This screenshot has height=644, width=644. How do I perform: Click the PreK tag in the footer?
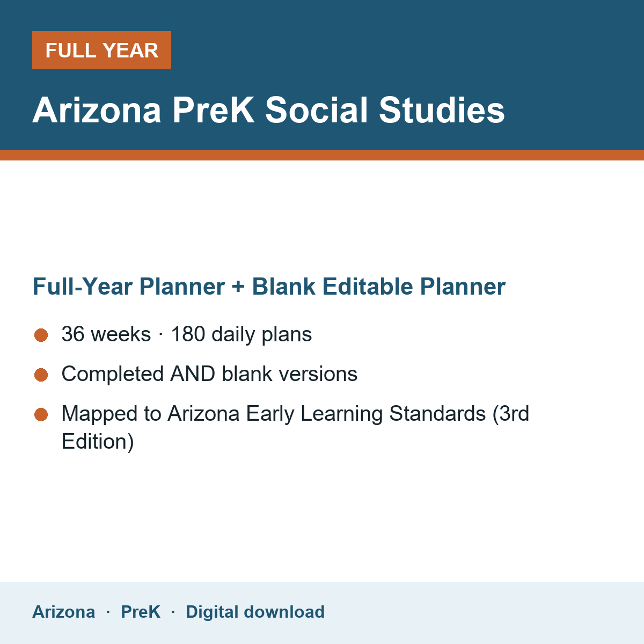pyautogui.click(x=141, y=612)
